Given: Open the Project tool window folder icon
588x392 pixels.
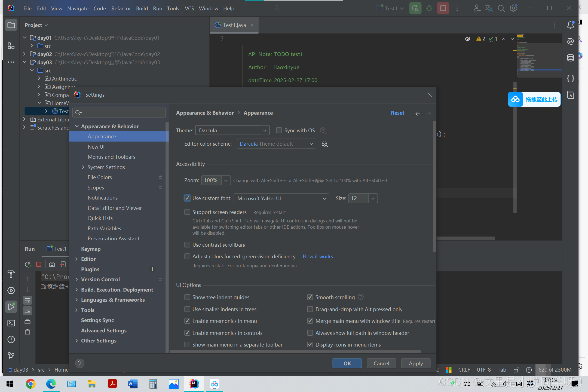Looking at the screenshot, I should coord(11,25).
